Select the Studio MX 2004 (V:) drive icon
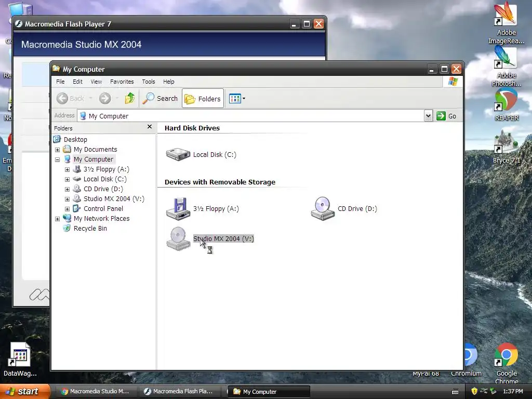The height and width of the screenshot is (399, 532). coord(178,239)
